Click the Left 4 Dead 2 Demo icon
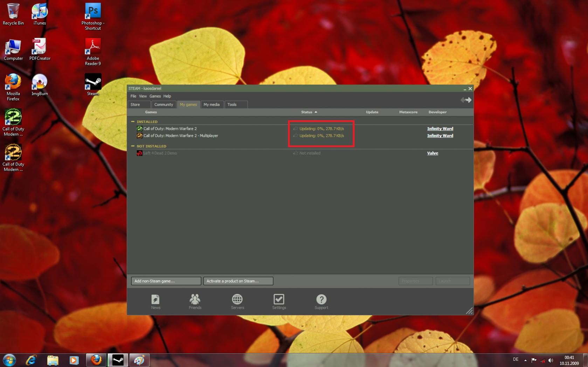 [139, 153]
